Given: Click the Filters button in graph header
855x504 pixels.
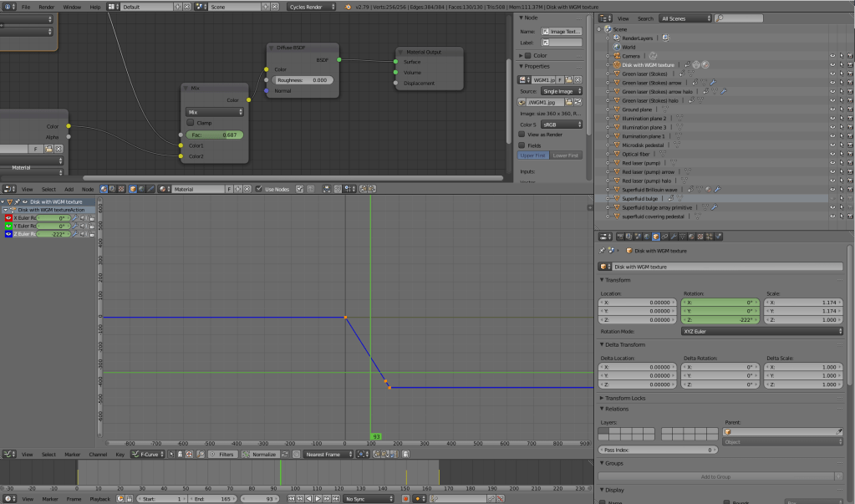Looking at the screenshot, I should tap(226, 454).
